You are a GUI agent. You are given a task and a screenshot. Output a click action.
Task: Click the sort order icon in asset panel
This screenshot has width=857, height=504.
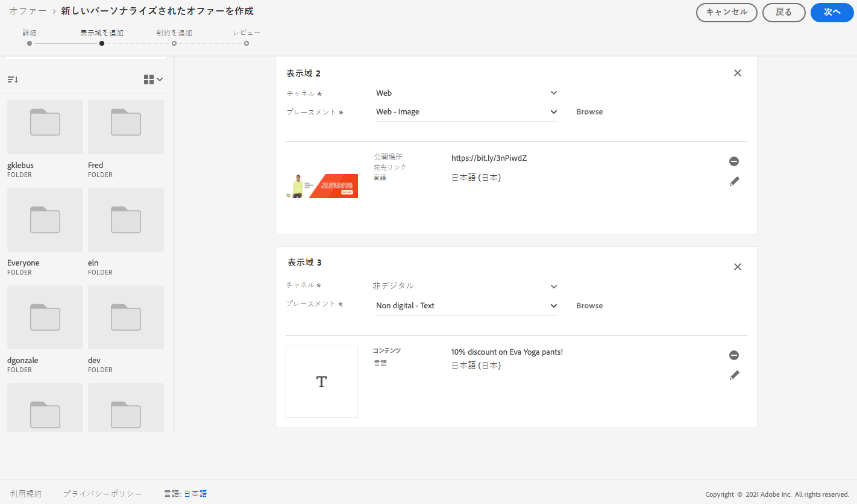[x=13, y=79]
